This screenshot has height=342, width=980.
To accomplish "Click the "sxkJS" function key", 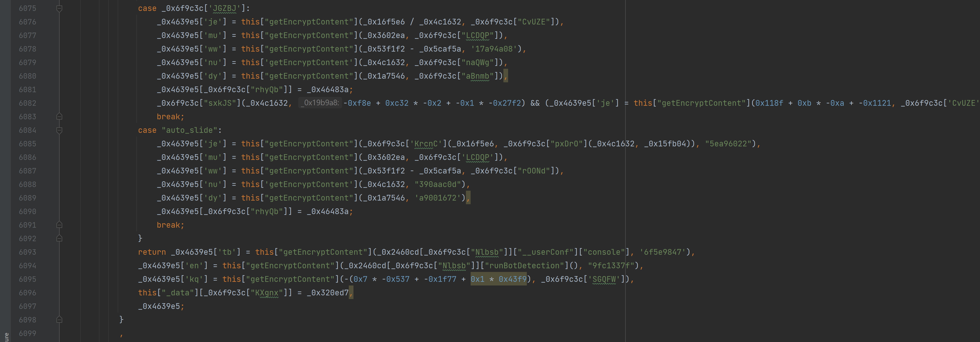I will [x=220, y=103].
